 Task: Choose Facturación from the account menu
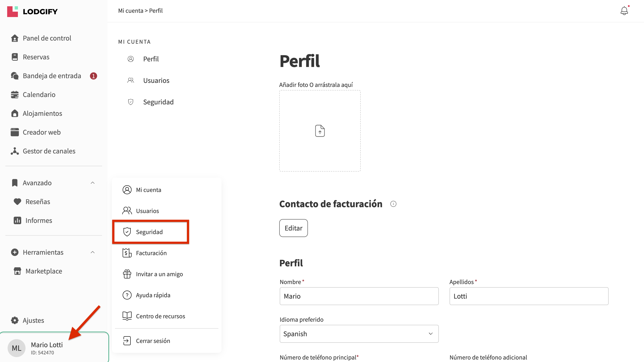coord(151,253)
